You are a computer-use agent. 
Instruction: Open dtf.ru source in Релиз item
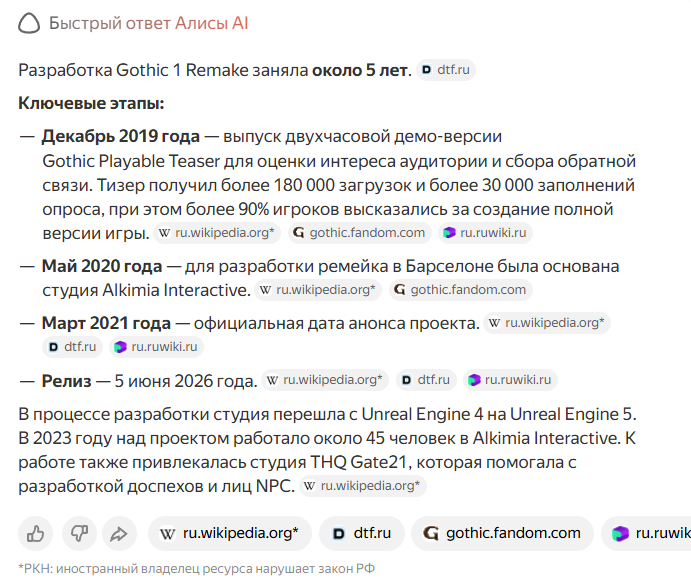(426, 380)
